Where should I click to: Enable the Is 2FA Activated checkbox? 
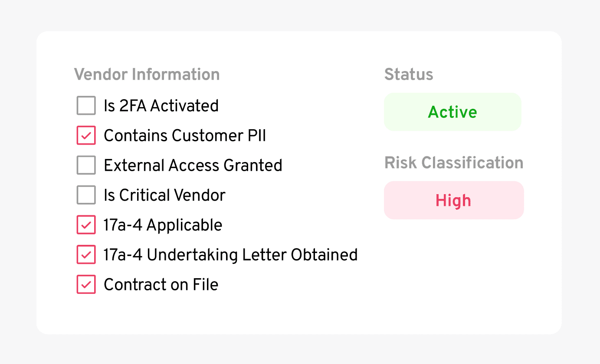(86, 105)
